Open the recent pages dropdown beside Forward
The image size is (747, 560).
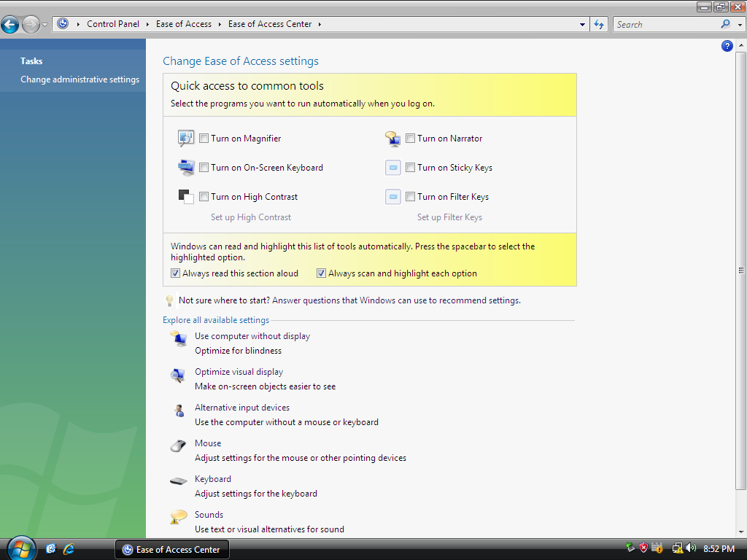(x=44, y=25)
